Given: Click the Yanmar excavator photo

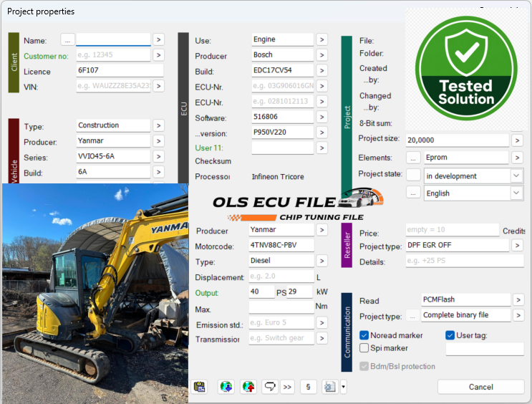Looking at the screenshot, I should click(95, 293).
